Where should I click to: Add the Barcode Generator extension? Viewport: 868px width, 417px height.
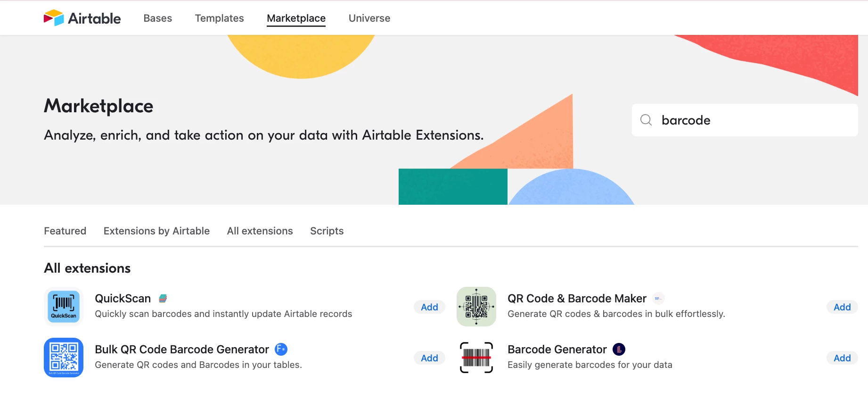pyautogui.click(x=842, y=358)
